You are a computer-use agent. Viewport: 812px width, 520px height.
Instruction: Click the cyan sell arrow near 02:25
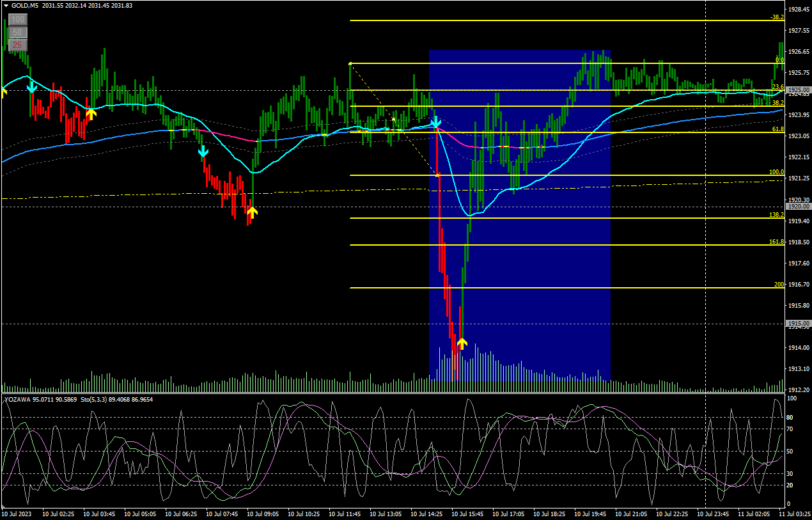31,87
